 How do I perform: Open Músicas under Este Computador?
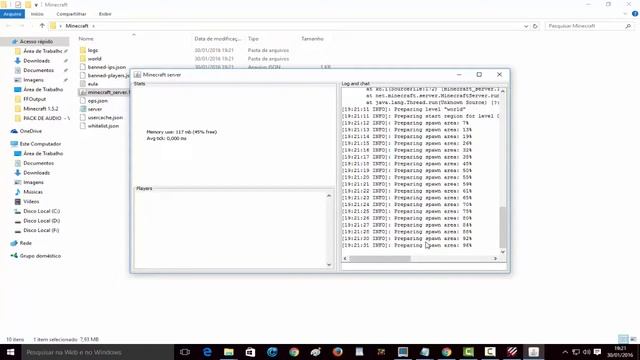(x=33, y=192)
